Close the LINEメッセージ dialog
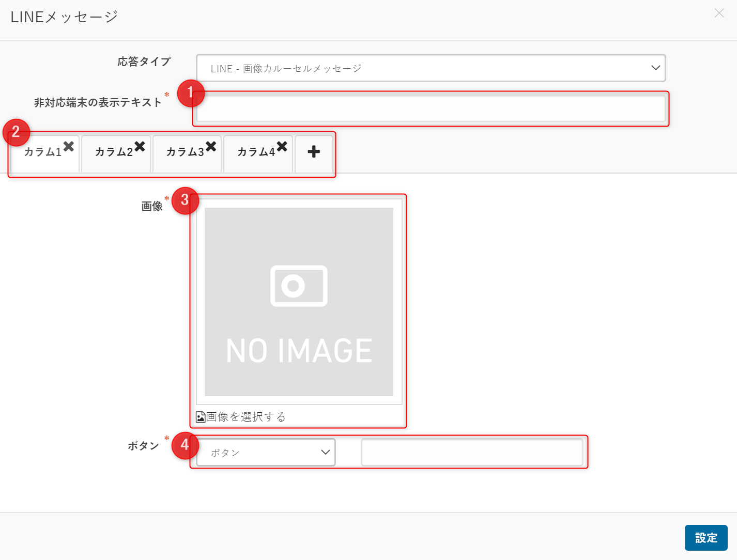This screenshot has width=737, height=560. (x=719, y=13)
